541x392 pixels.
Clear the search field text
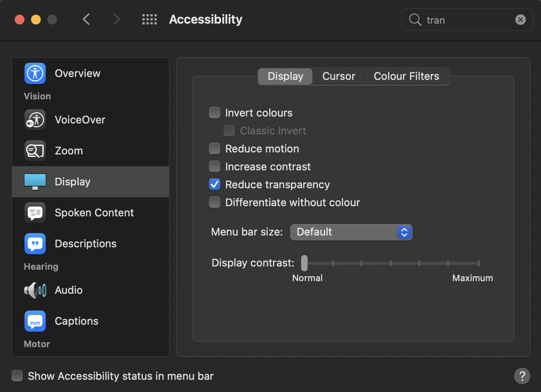[x=520, y=20]
